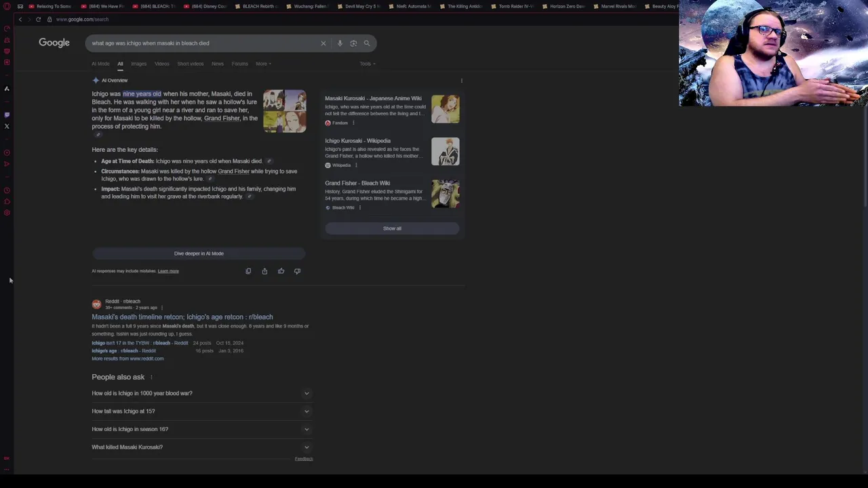Focus the Google search input field
The image size is (868, 488).
203,43
